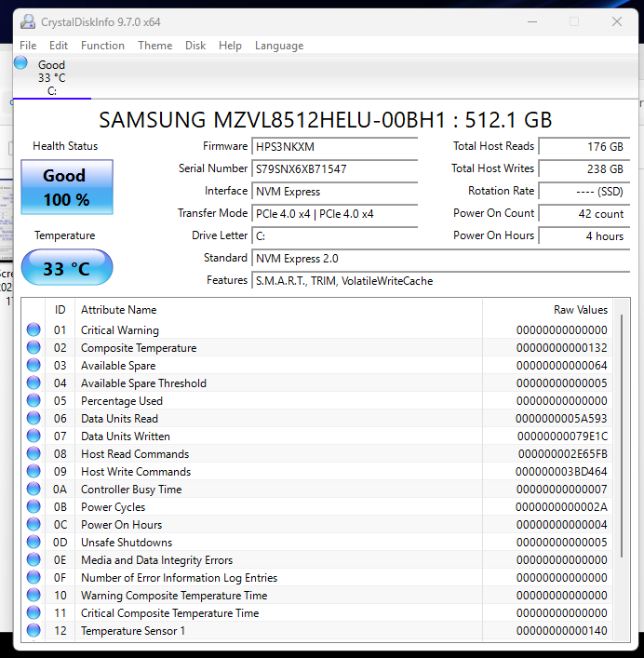Click the Power On Hours value 4 hours

[x=584, y=235]
